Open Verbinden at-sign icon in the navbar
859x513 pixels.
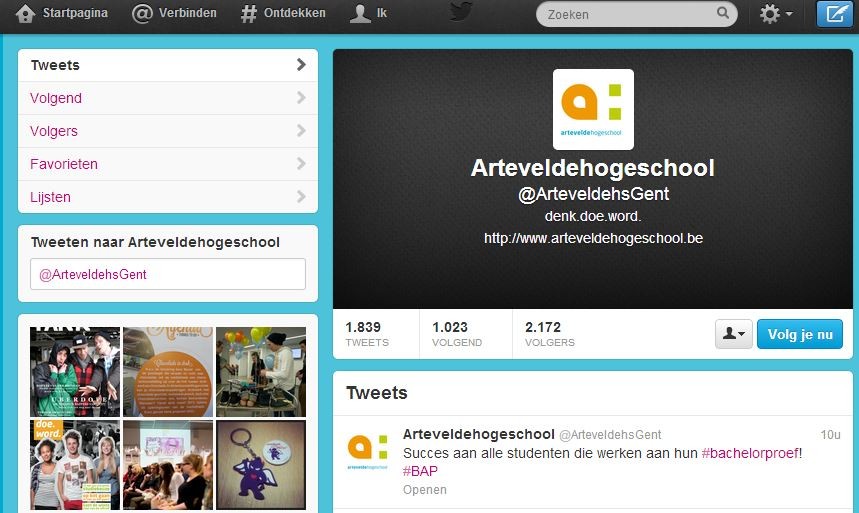(x=142, y=14)
